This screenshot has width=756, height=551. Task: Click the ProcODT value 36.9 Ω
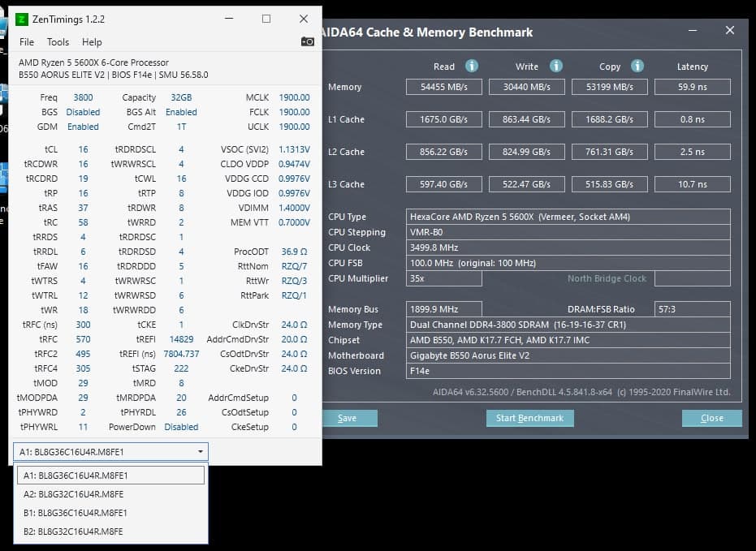point(294,252)
